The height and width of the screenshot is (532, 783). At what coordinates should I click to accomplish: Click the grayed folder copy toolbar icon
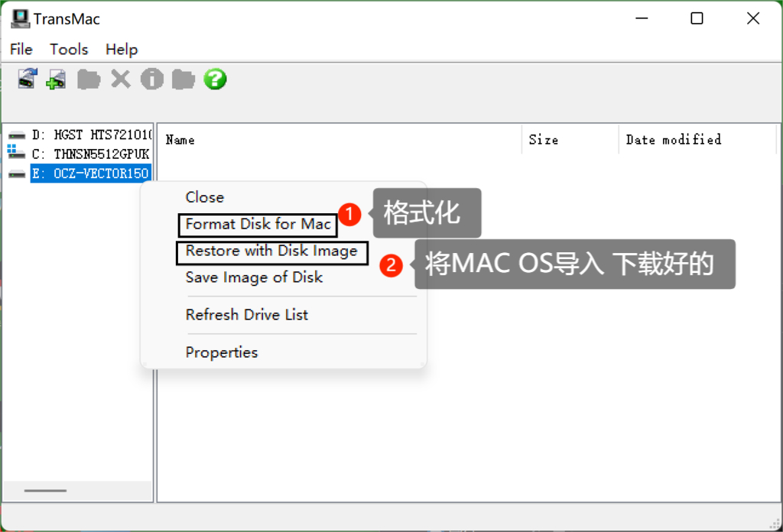[89, 79]
